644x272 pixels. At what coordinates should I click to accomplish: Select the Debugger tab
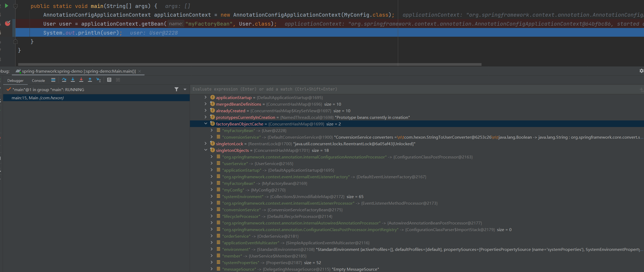(x=15, y=81)
